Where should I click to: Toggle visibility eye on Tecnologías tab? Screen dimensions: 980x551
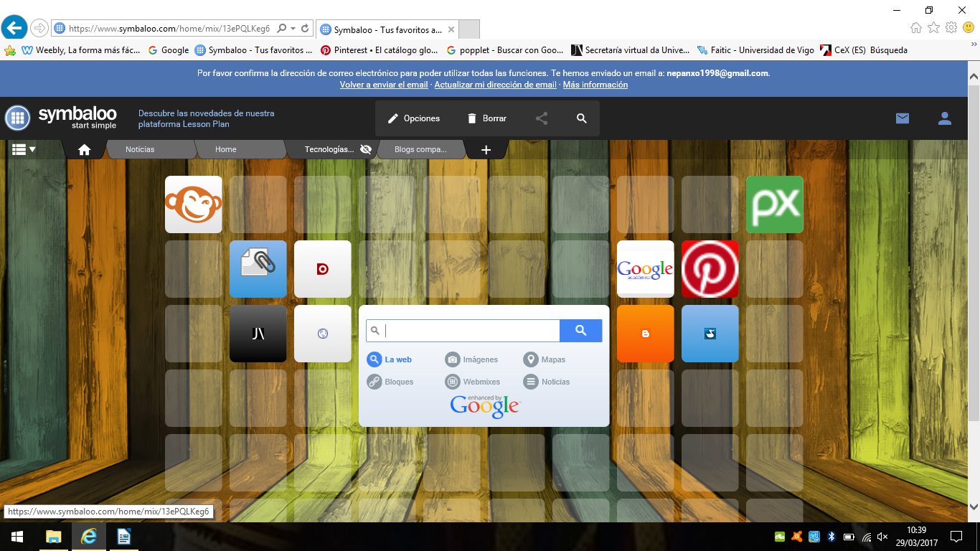(366, 149)
